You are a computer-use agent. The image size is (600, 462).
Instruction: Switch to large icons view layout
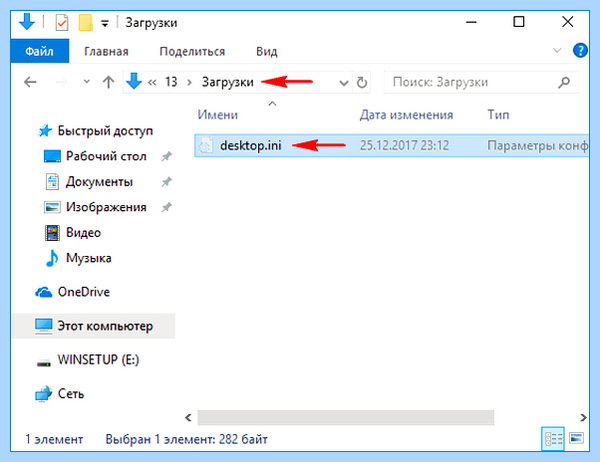coord(576,438)
